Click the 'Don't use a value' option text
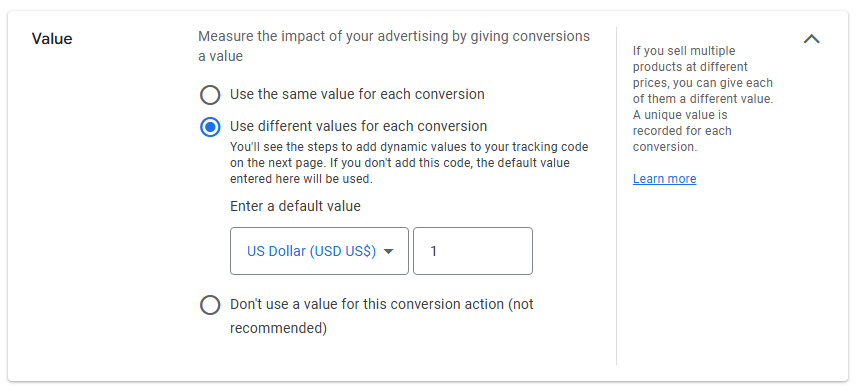 pos(382,316)
